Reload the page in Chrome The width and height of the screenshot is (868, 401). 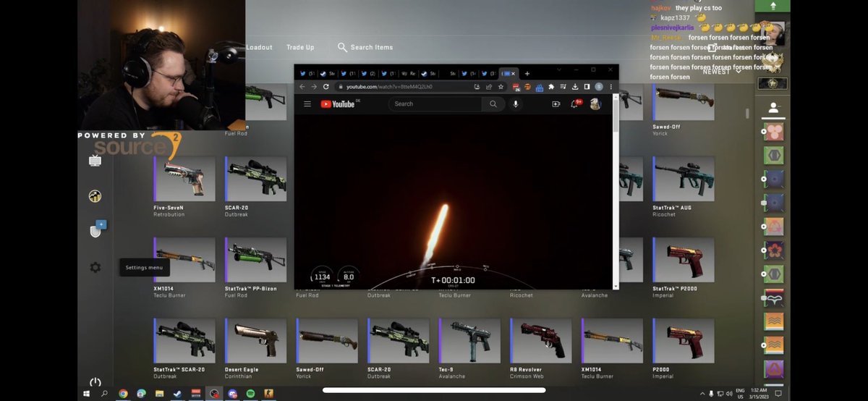tap(325, 87)
